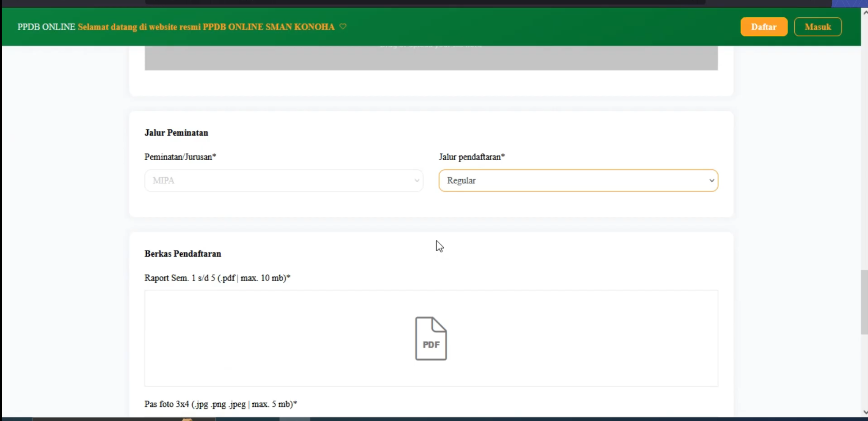
Task: Click the orange Daftar button
Action: (x=764, y=27)
